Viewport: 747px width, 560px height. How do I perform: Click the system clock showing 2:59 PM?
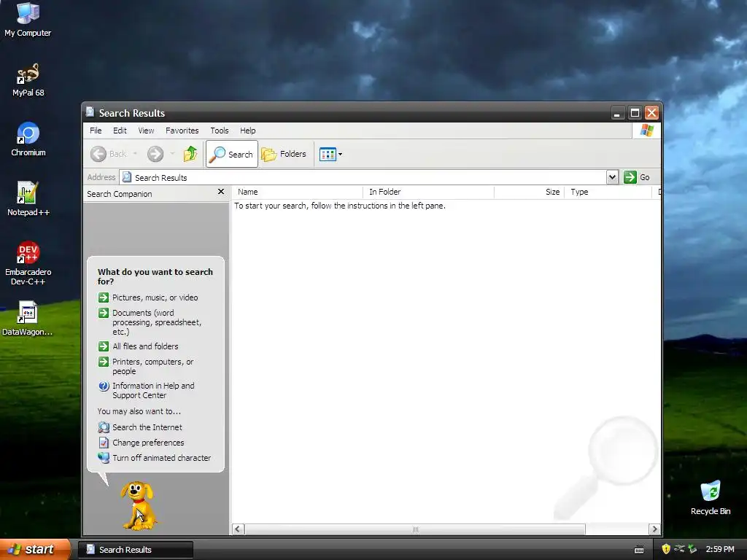pos(720,549)
